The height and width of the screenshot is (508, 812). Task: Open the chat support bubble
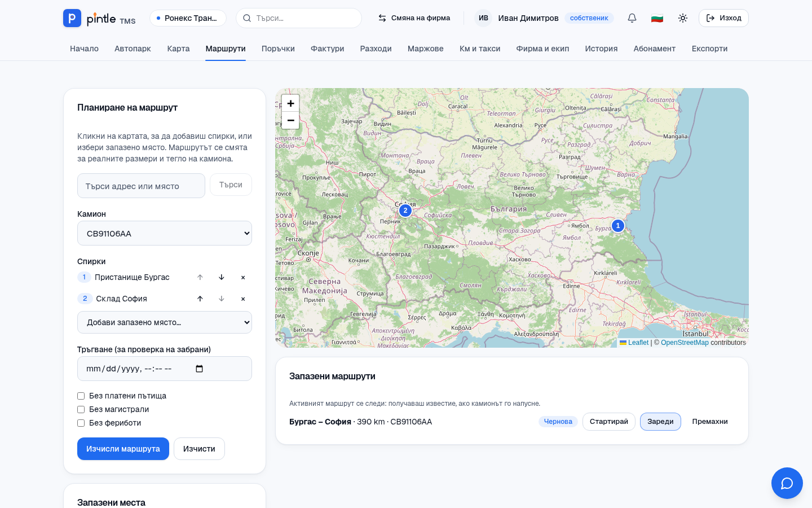click(787, 483)
